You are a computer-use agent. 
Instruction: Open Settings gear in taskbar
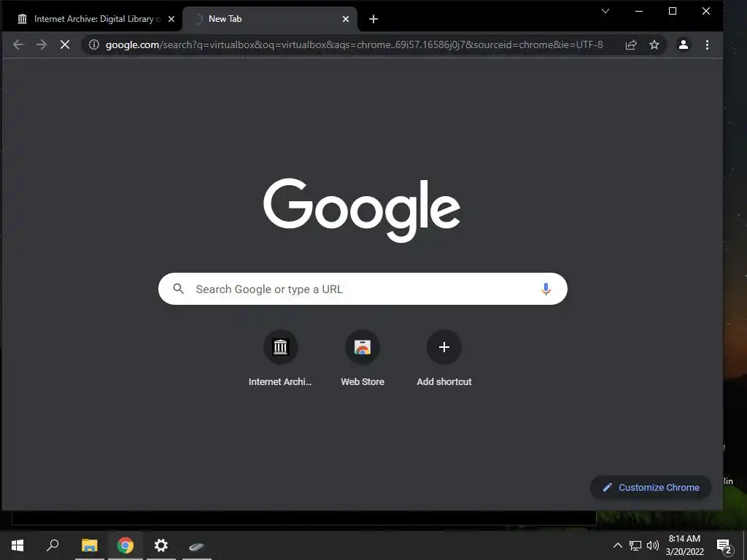click(x=161, y=545)
